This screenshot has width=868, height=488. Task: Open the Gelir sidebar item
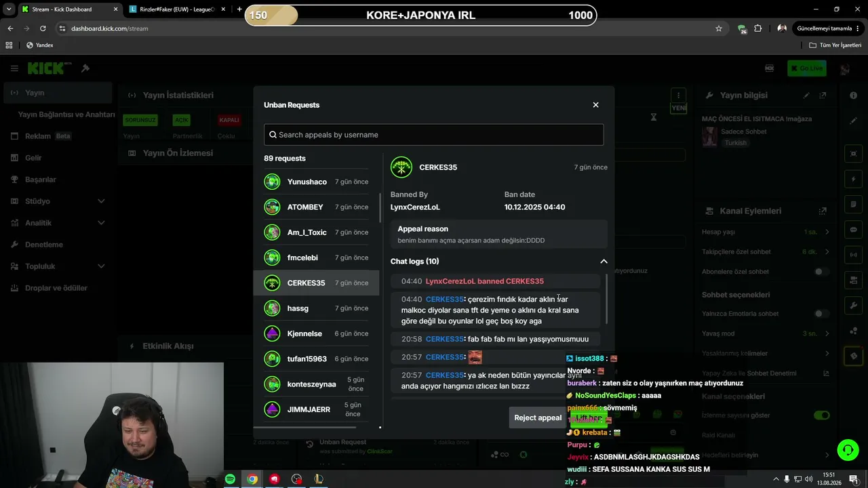pyautogui.click(x=58, y=158)
